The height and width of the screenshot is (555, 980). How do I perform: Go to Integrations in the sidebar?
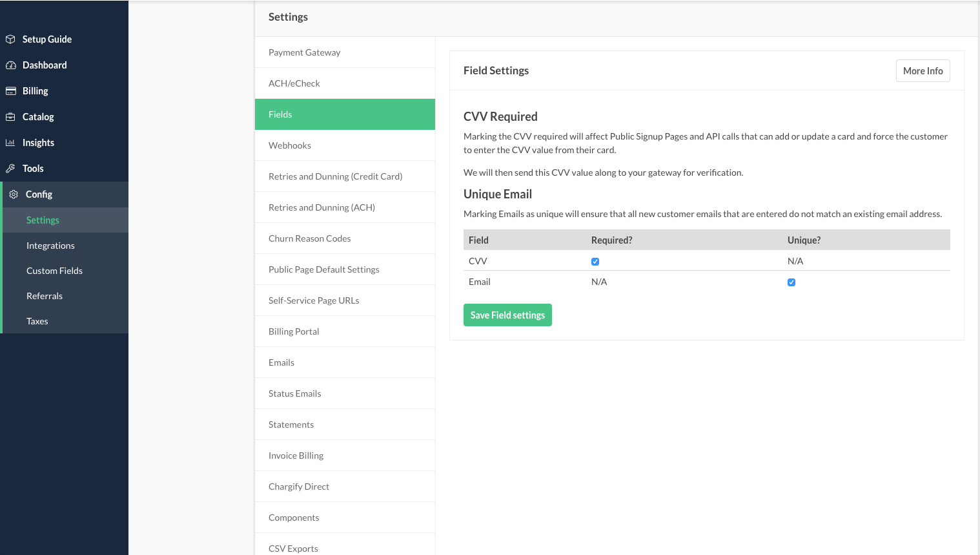coord(50,246)
